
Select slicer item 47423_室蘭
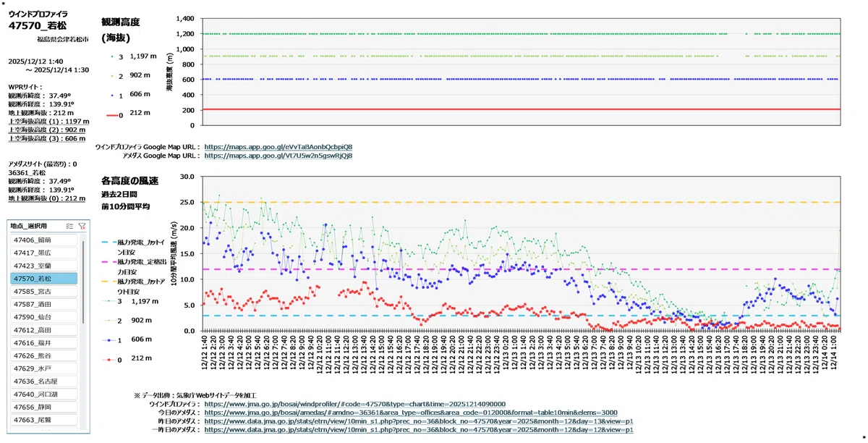pos(44,266)
